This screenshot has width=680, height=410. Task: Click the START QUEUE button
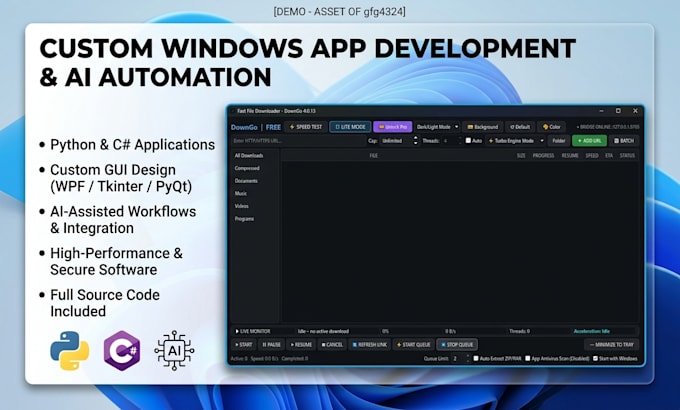(413, 344)
